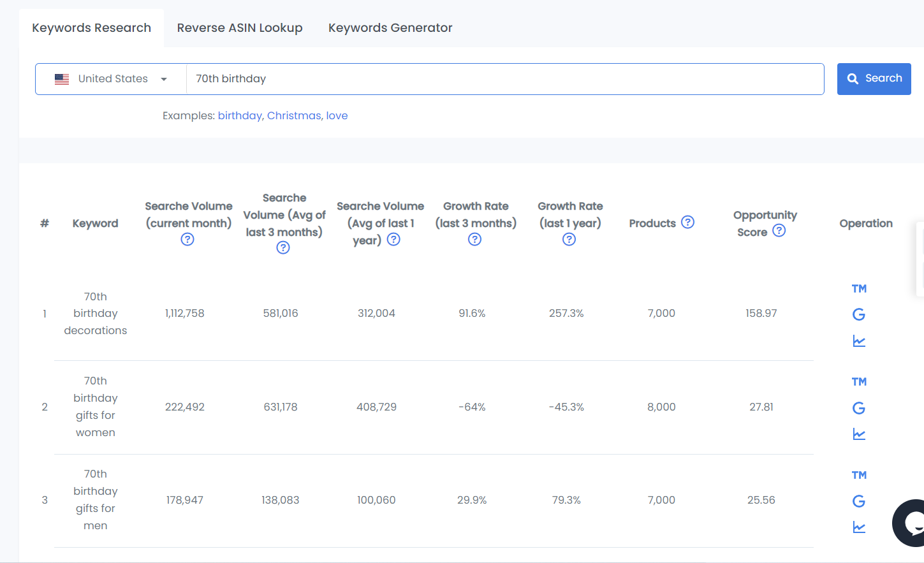Open TM check for 70th birthday gifts for women
Viewport: 924px width, 563px height.
point(859,382)
